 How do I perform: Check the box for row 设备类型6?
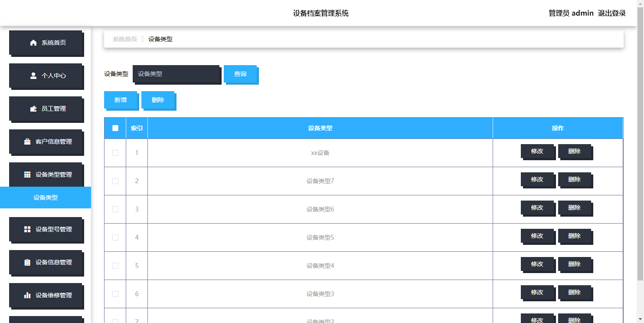click(115, 209)
